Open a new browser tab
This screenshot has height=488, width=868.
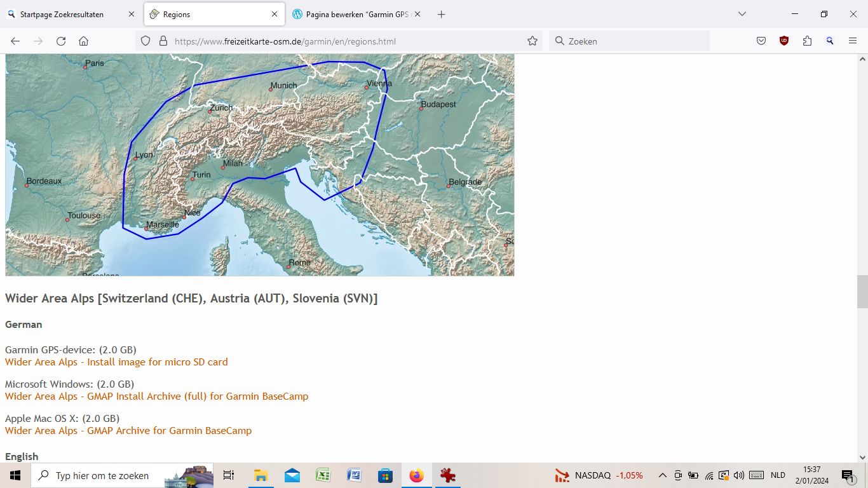pyautogui.click(x=442, y=14)
